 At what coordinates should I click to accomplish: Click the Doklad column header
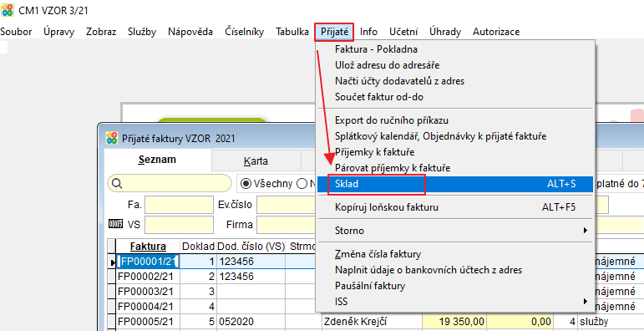point(198,246)
